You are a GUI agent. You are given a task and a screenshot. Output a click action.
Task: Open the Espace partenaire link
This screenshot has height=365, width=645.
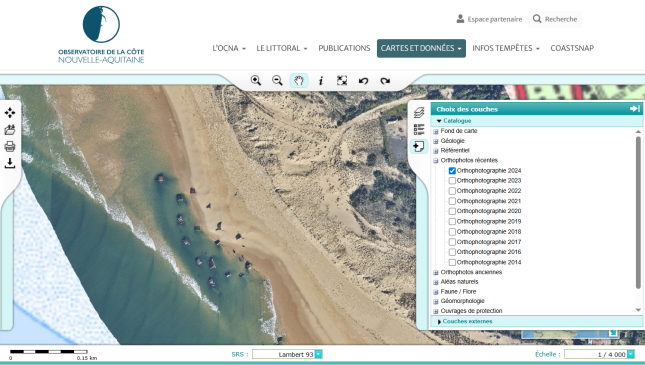click(x=489, y=19)
